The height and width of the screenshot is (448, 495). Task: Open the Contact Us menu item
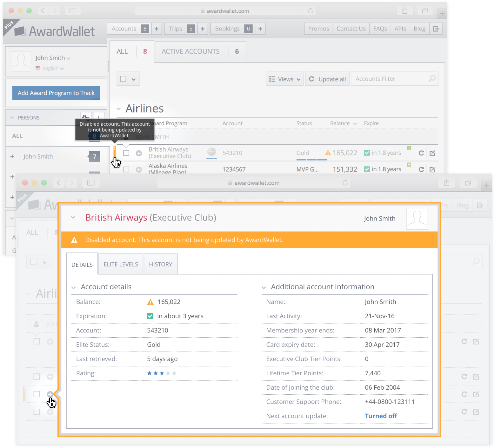click(x=351, y=29)
